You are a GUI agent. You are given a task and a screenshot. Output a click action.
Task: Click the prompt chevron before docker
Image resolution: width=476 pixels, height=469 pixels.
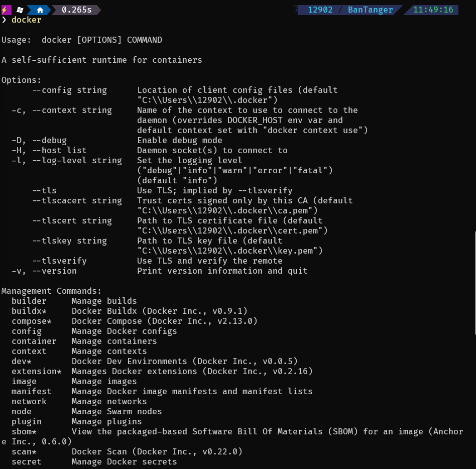[x=4, y=20]
